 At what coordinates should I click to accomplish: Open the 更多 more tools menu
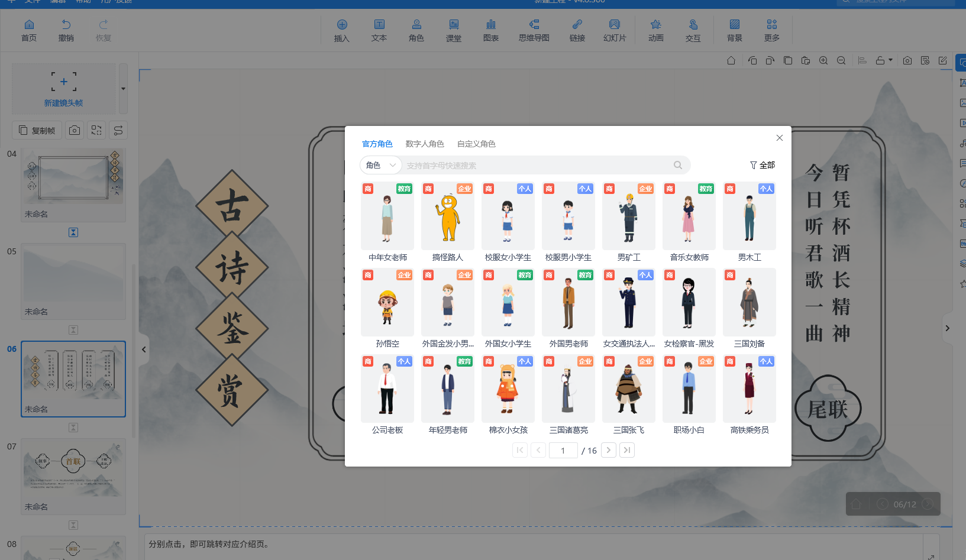pos(772,30)
